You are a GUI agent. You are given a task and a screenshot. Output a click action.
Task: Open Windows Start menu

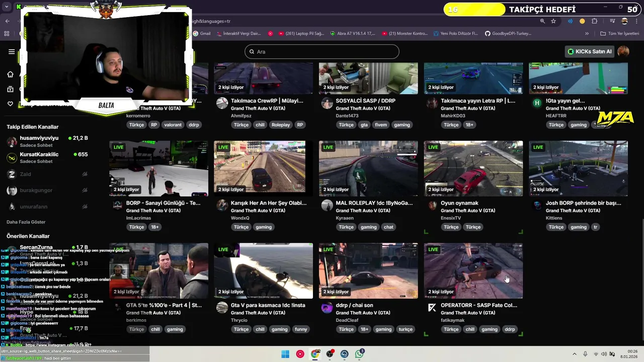[x=285, y=354]
